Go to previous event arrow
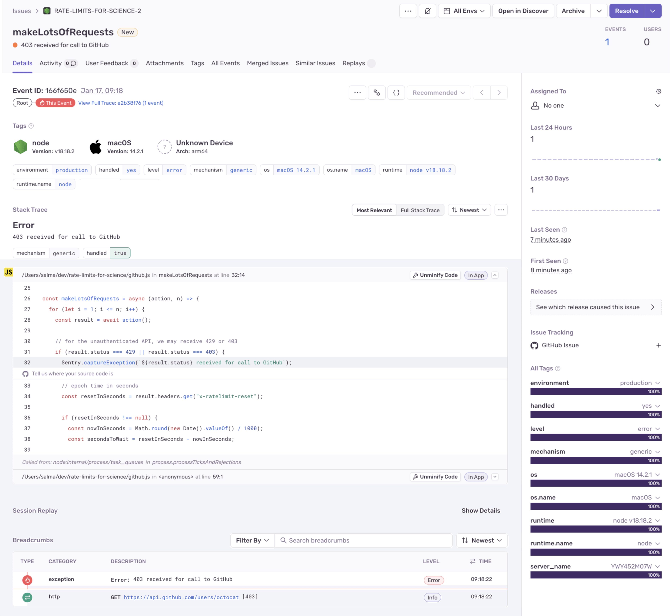This screenshot has height=616, width=672. coord(482,93)
